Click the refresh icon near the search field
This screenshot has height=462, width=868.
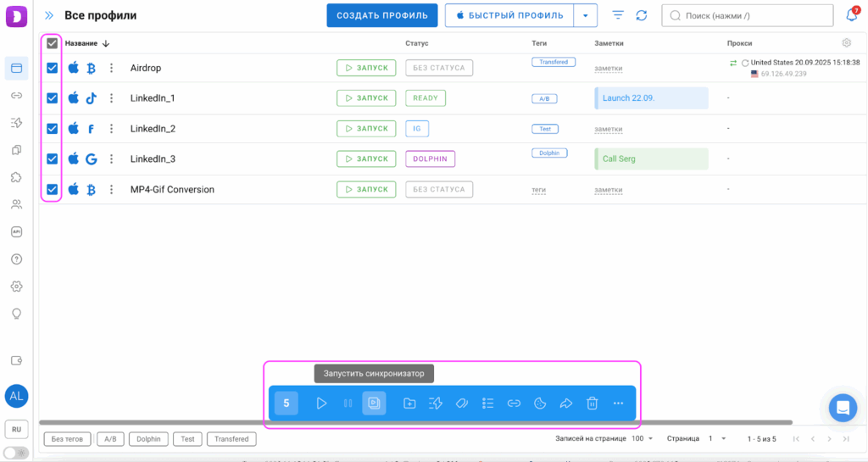click(x=642, y=15)
